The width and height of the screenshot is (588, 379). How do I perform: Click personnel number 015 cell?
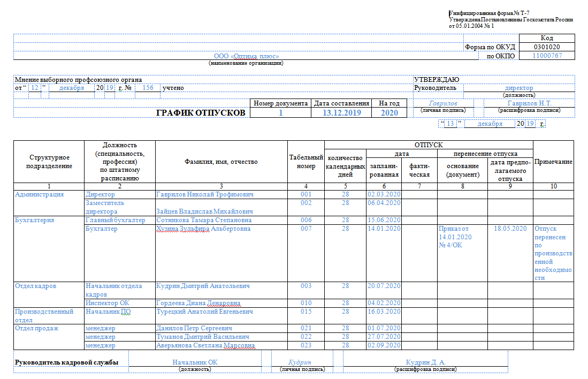click(x=306, y=312)
